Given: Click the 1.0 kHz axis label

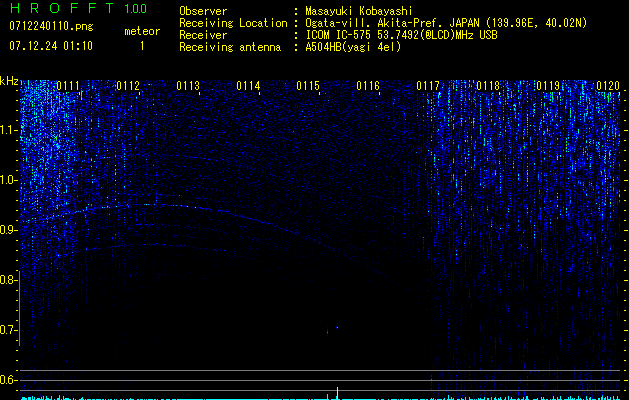Looking at the screenshot, I should [x=9, y=180].
